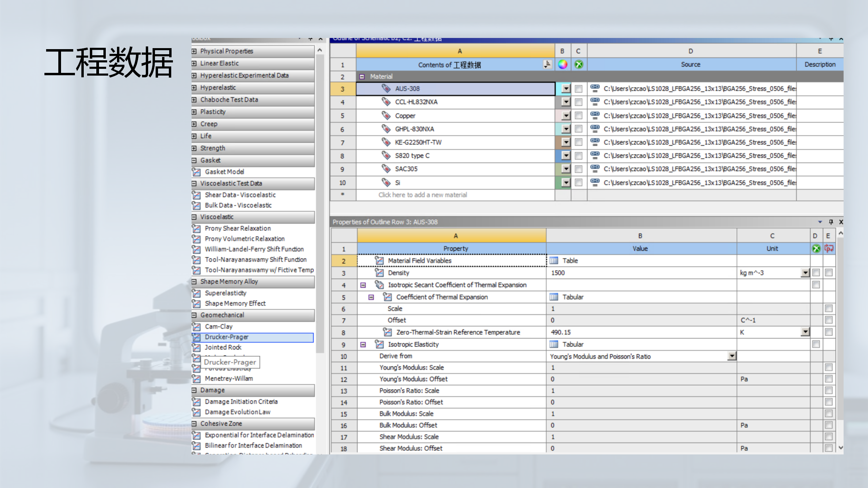
Task: Click the material tag icon beside AUS-308
Action: click(x=386, y=88)
